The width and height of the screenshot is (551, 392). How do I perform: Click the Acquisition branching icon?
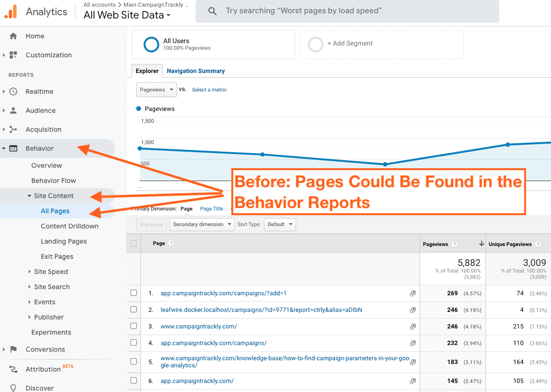13,129
